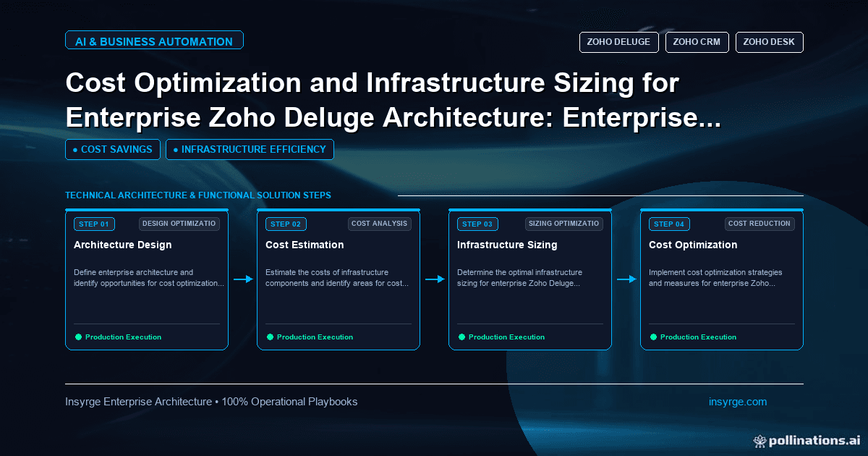Viewport: 868px width, 456px height.
Task: Click the 'Define enterprise architecture' description
Action: click(149, 278)
